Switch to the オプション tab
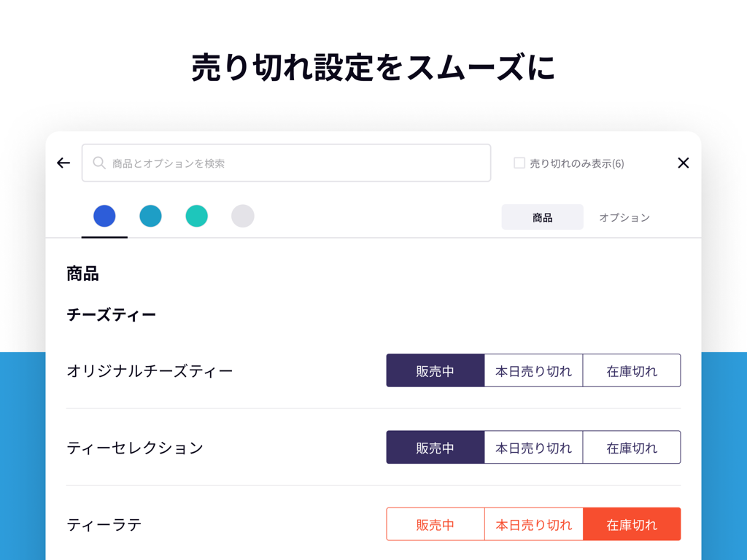The height and width of the screenshot is (560, 747). (x=624, y=217)
